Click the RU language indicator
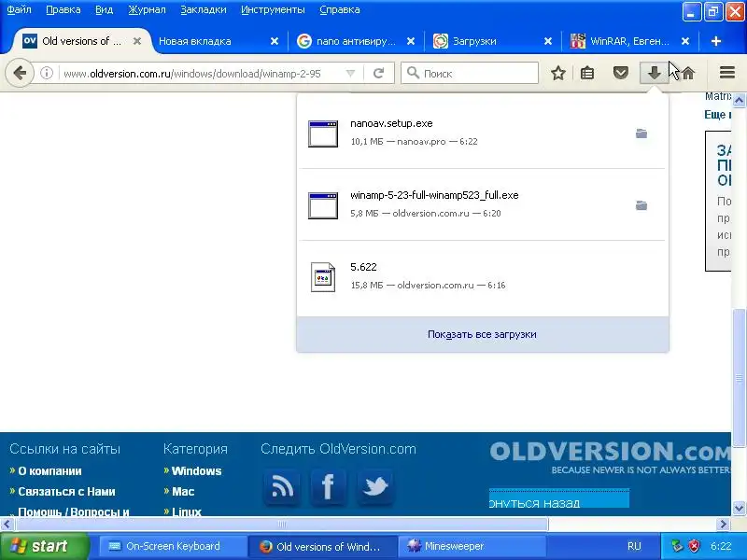 634,546
